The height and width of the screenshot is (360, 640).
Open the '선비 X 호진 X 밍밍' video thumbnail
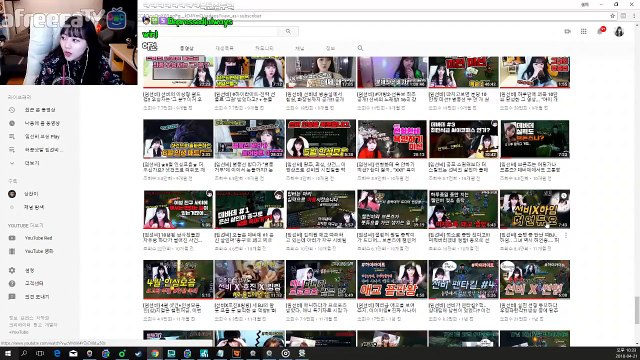click(249, 280)
